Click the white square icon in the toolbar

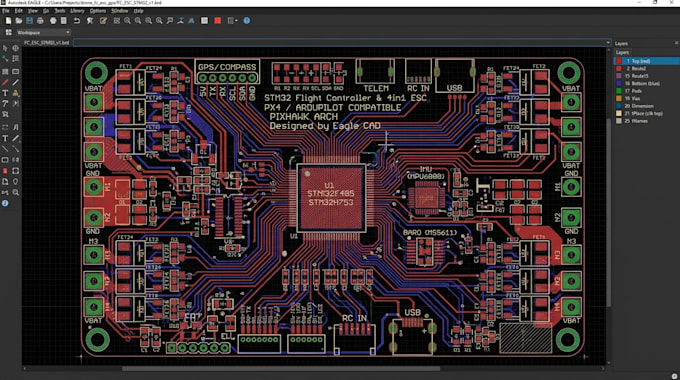click(x=204, y=20)
